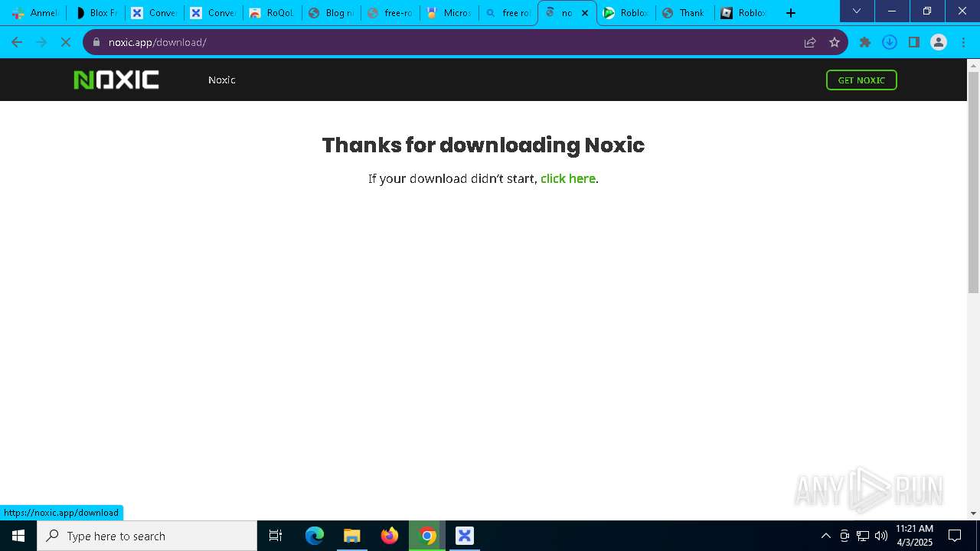
Task: Click the page vertical scrollbar thumb
Action: coord(973,182)
